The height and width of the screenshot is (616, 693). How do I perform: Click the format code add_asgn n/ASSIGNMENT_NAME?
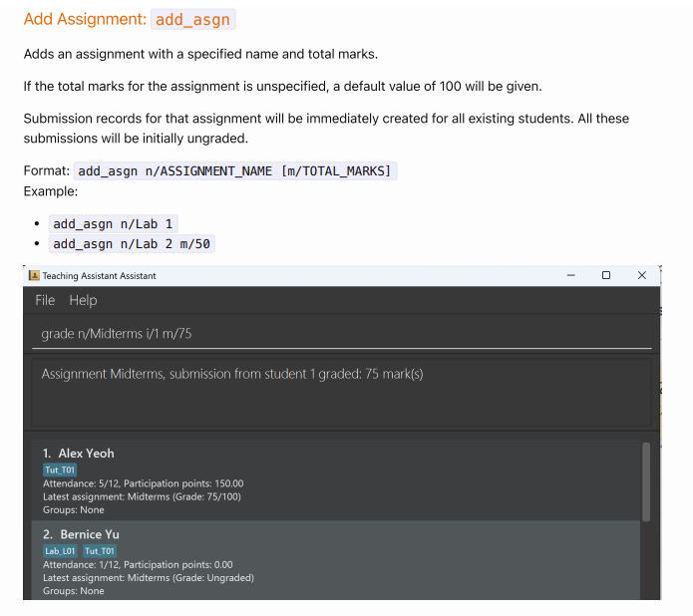[x=235, y=171]
